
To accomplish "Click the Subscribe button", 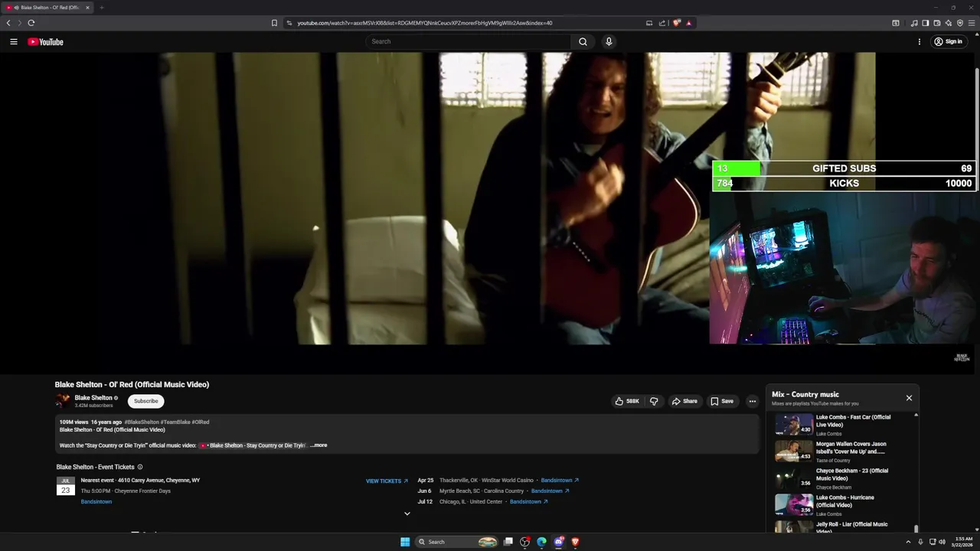I will (145, 401).
